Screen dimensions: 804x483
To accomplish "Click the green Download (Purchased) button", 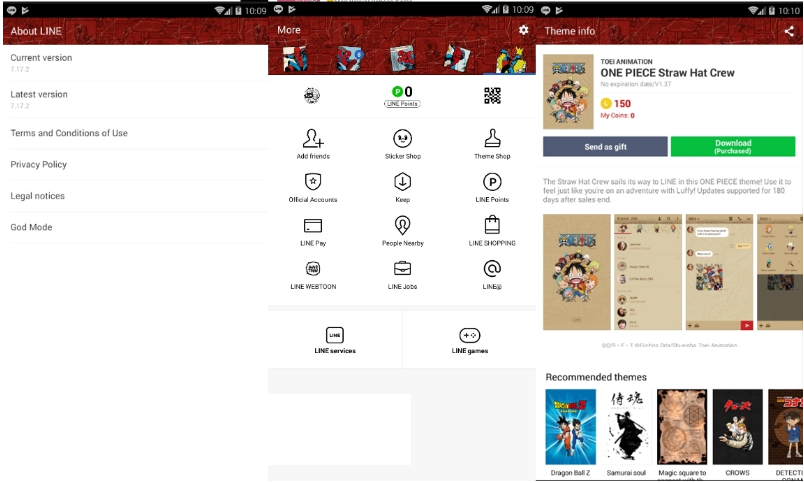I will click(733, 147).
